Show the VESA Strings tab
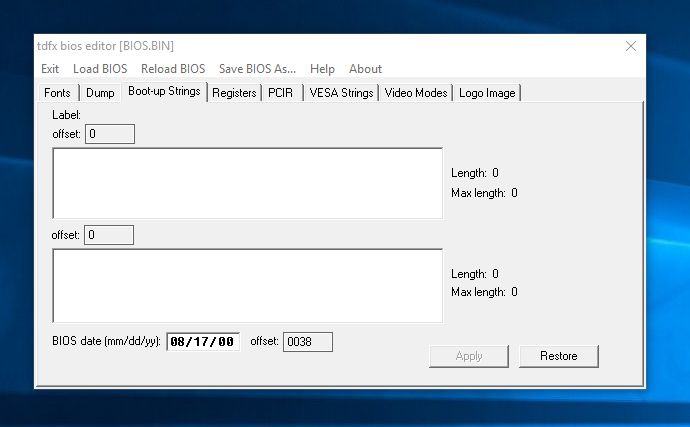 click(x=341, y=93)
